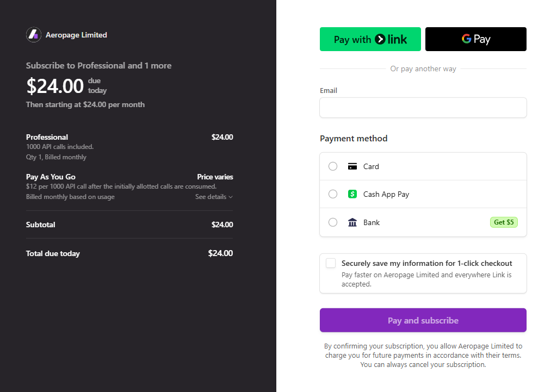Click the Bank building icon
The image size is (557, 392).
click(352, 222)
